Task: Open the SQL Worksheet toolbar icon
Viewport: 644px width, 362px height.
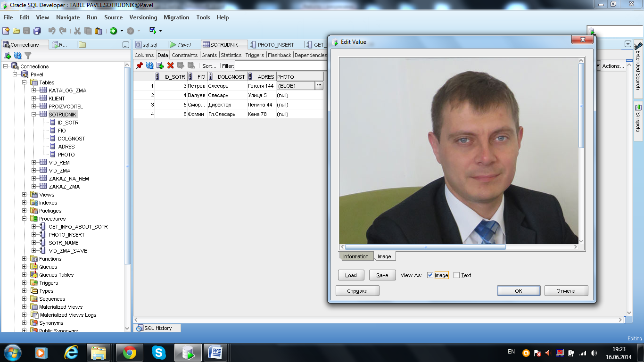Action: (x=152, y=31)
